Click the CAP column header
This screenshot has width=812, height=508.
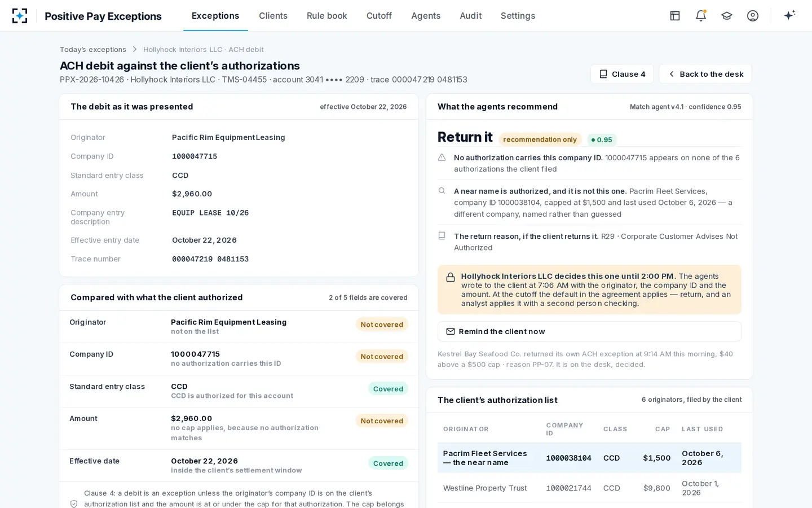tap(663, 429)
